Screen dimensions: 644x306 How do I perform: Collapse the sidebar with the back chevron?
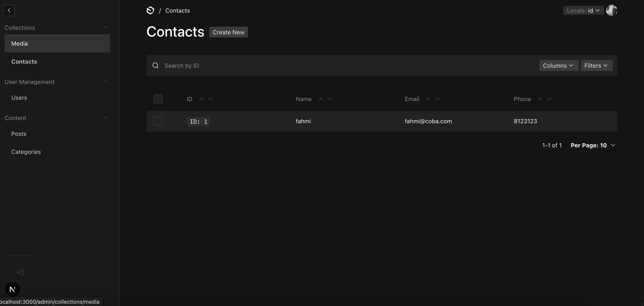[x=9, y=10]
